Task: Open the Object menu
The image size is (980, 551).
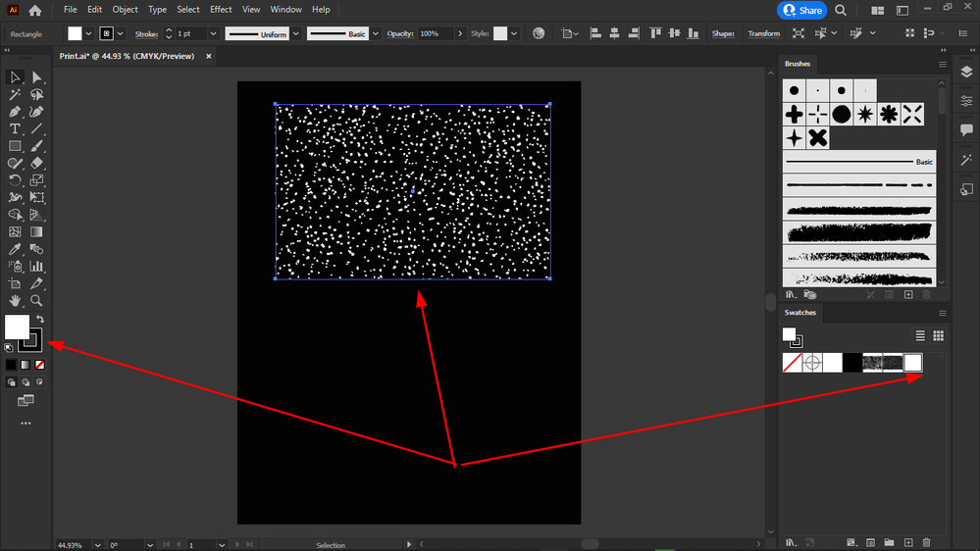Action: point(125,10)
